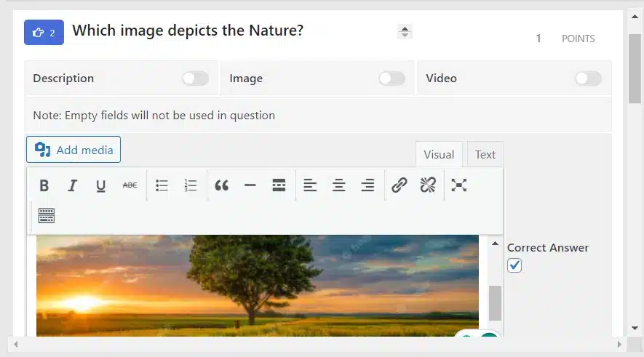Switch to the Text editor tab
Screen dimensions: 644x357
coord(485,155)
